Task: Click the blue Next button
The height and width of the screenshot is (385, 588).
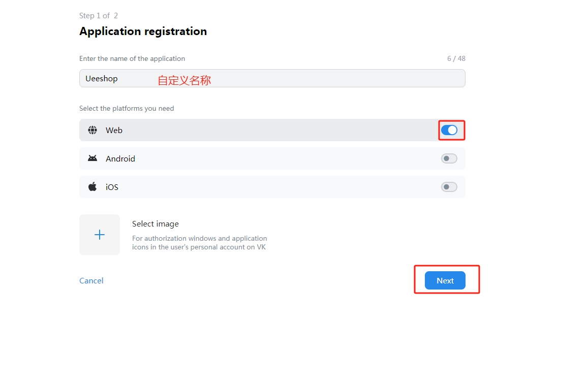Action: tap(445, 280)
